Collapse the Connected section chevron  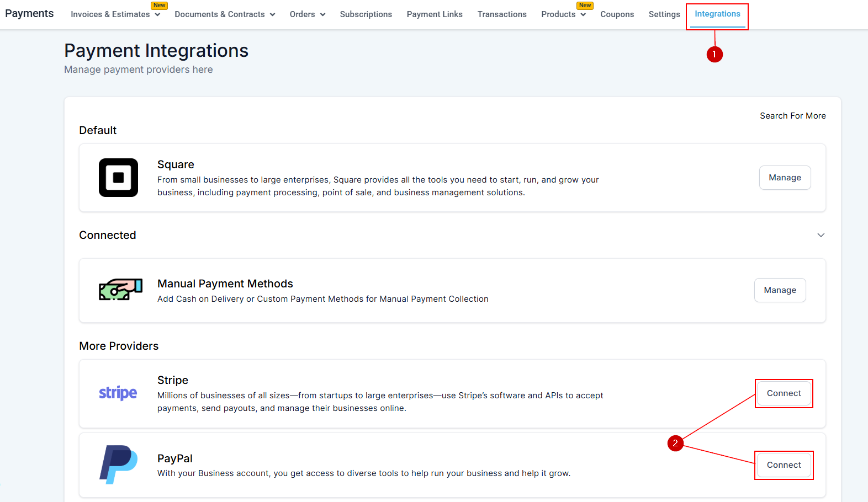point(821,235)
